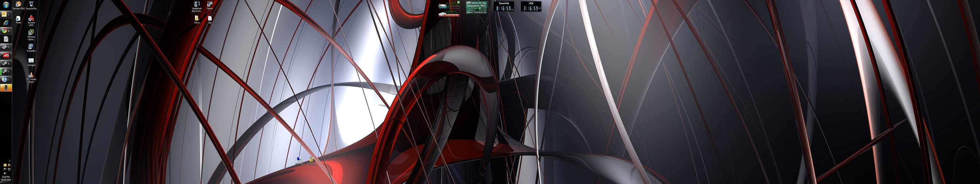Image resolution: width=980 pixels, height=184 pixels.
Task: Launch VLC media player shortcut
Action: [x=31, y=77]
